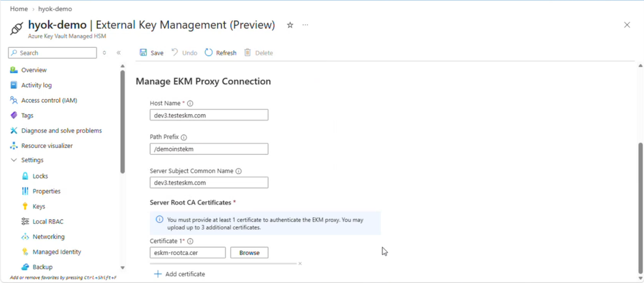Screen dimensions: 644x283
Task: Click the Path Prefix field
Action: pos(209,149)
